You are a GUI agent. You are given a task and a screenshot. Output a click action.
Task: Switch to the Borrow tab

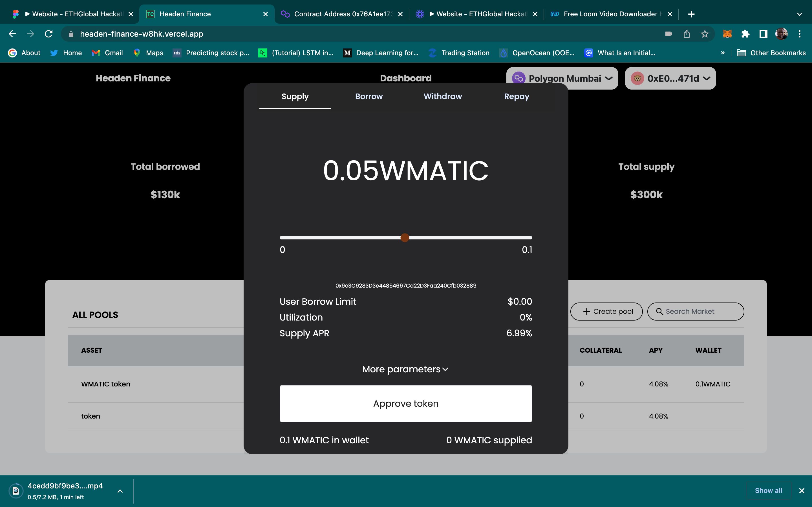(368, 96)
